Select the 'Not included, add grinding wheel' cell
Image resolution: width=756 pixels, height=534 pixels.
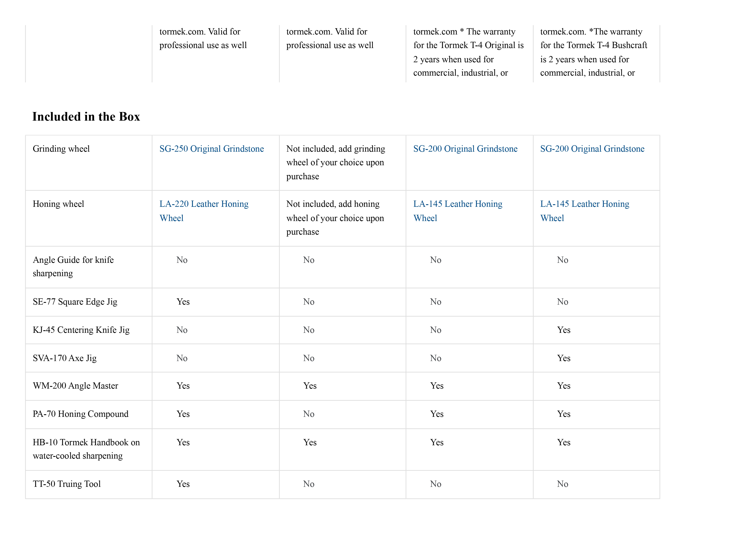pyautogui.click(x=335, y=163)
